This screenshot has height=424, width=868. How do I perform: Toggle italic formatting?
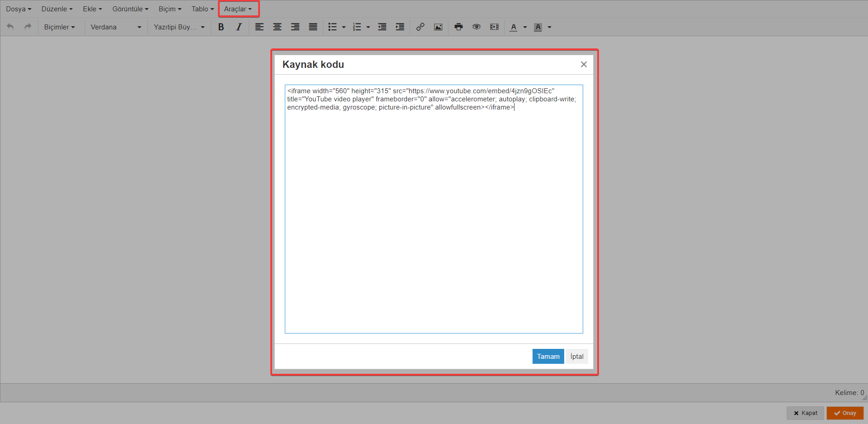pyautogui.click(x=239, y=27)
